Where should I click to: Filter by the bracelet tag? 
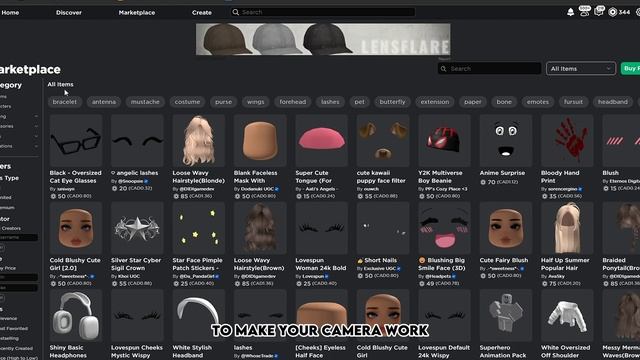[x=64, y=102]
